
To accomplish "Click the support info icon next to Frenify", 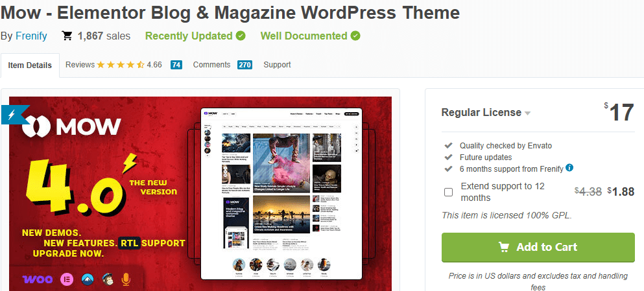I will [569, 167].
